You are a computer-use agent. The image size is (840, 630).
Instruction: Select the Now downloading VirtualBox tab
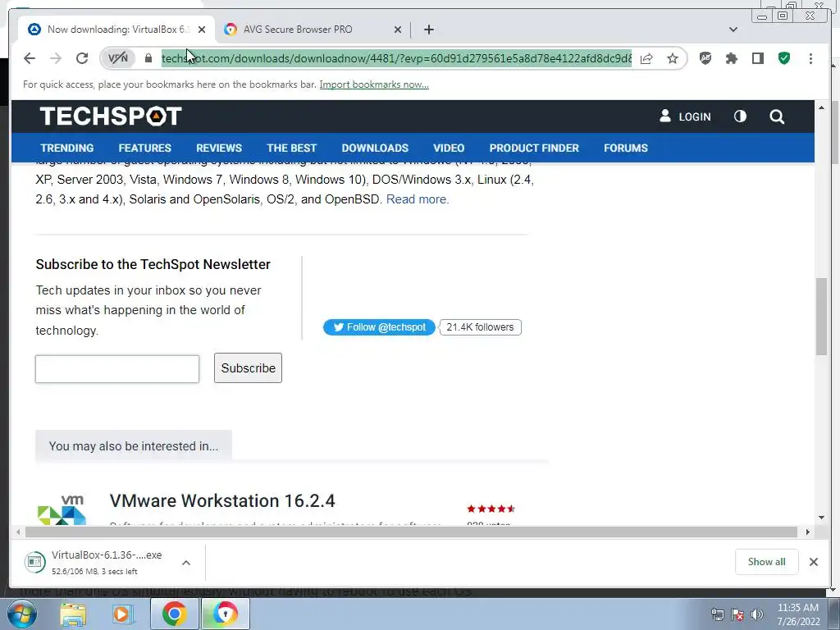click(x=118, y=30)
